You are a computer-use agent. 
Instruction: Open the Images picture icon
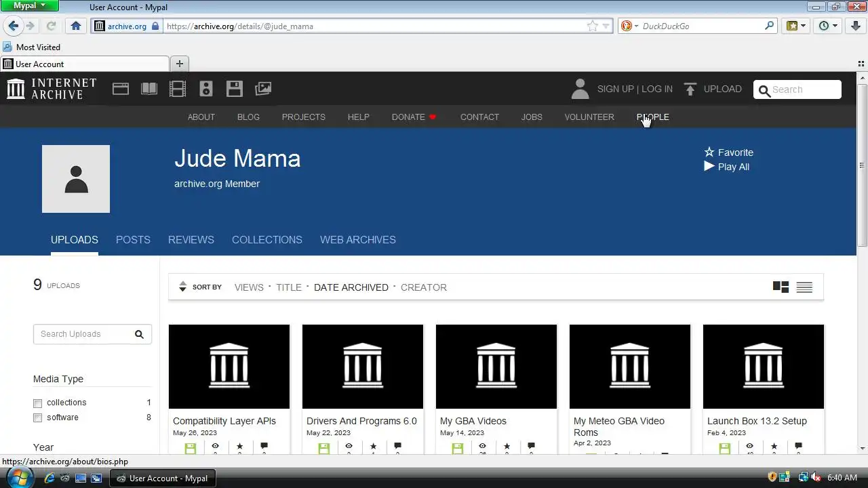[263, 89]
